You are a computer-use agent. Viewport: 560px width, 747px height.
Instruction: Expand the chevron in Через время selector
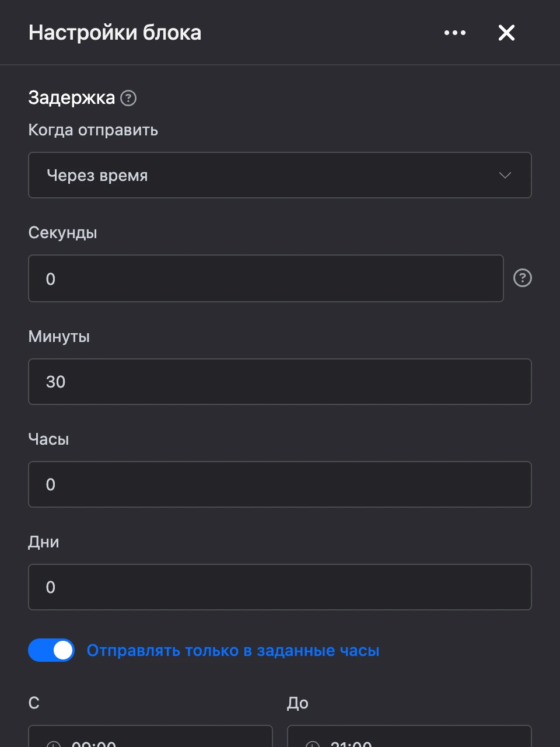[x=505, y=175]
